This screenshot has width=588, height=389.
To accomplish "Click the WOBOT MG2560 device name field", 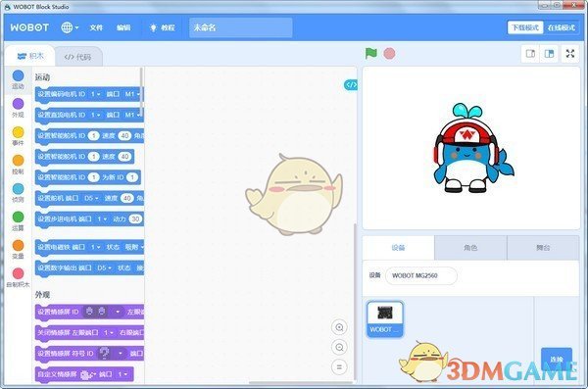I will [x=421, y=275].
